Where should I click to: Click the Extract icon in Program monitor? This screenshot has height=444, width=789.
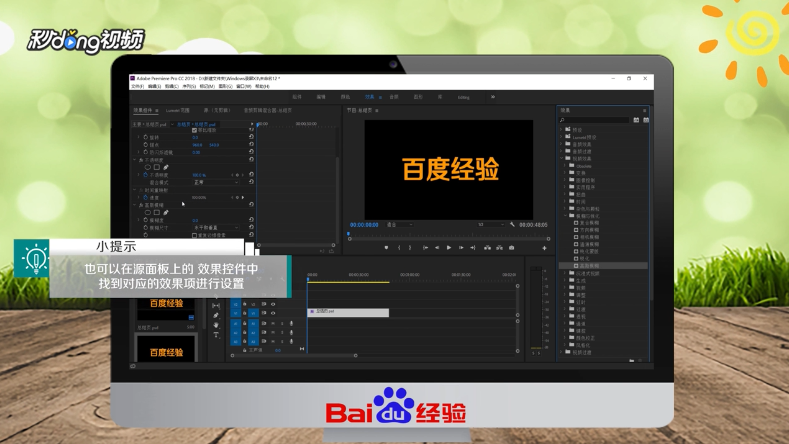click(499, 248)
